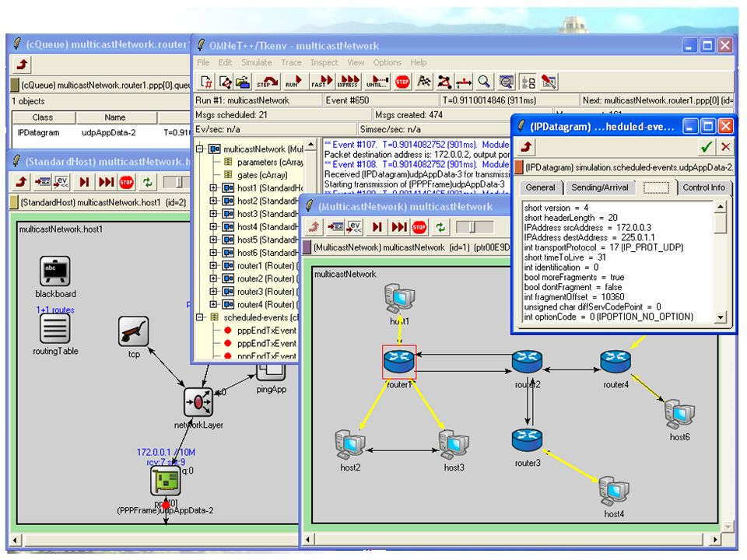Click the parent up-arrow in cQueue window

[x=22, y=65]
